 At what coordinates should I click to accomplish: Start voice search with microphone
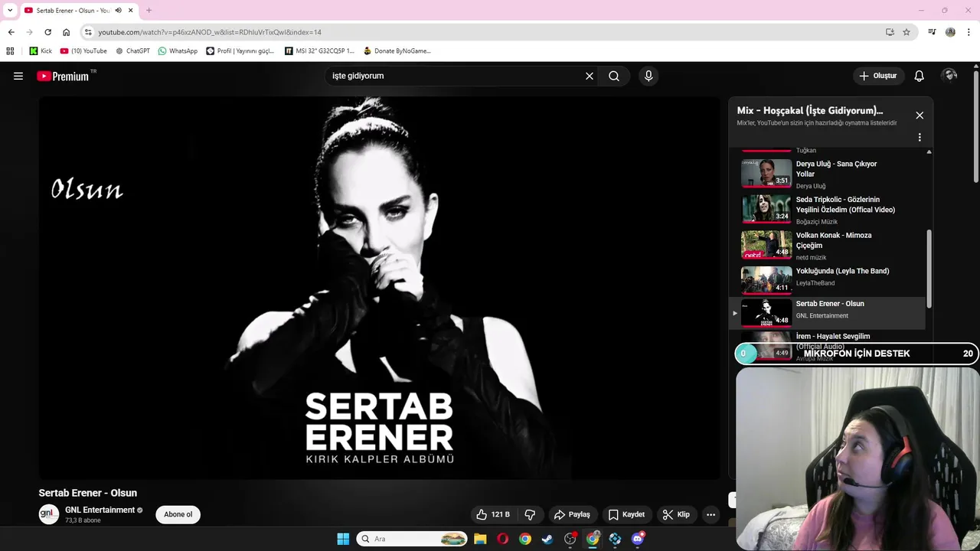coord(648,76)
